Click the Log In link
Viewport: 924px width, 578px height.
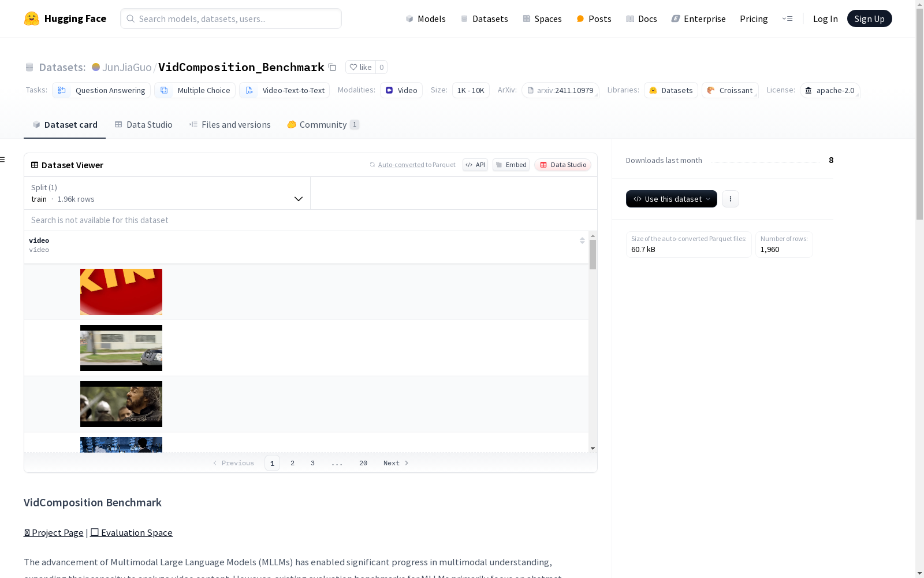(825, 18)
